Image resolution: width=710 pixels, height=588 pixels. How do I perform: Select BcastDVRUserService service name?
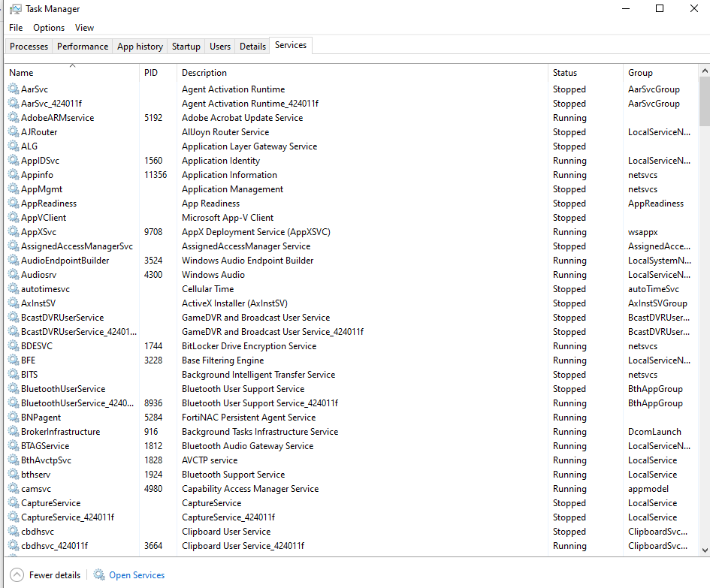62,318
